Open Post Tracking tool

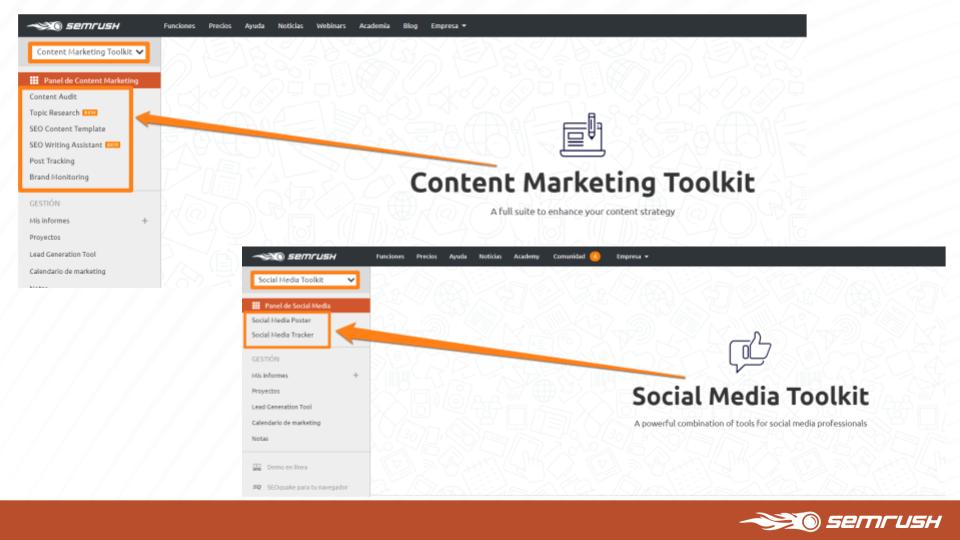[x=52, y=161]
